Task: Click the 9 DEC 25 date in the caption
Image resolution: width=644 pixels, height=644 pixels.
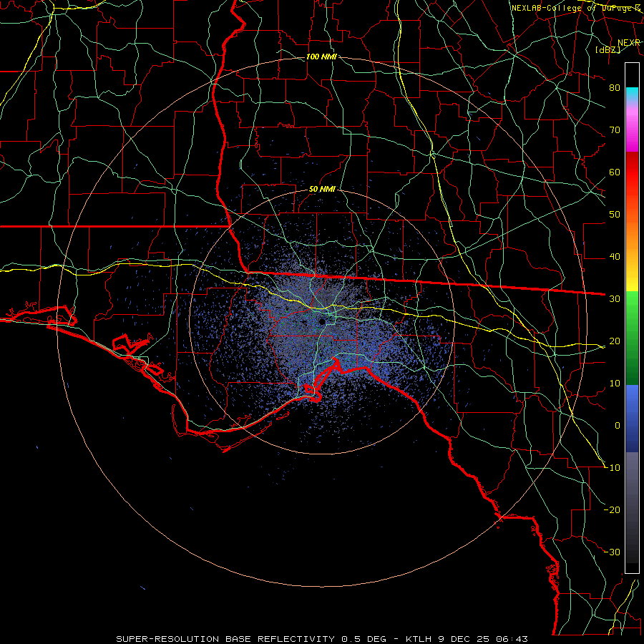Action: point(464,639)
